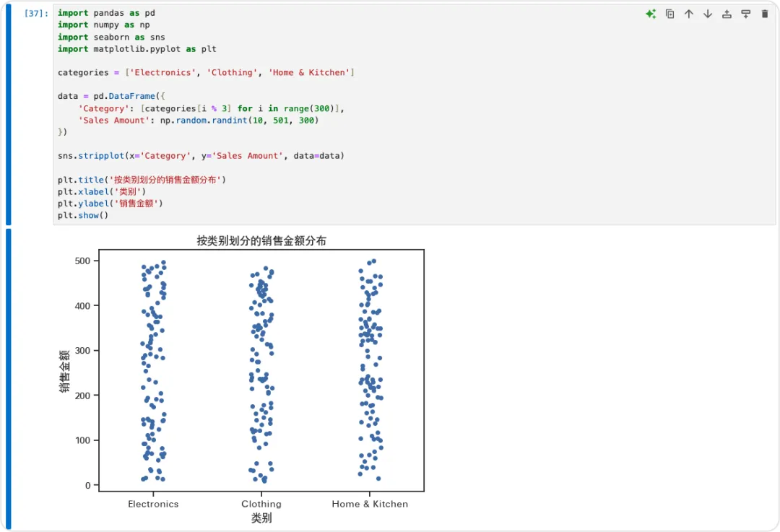Insert a cell above using toolbar icon
This screenshot has height=532, width=780.
[x=727, y=14]
